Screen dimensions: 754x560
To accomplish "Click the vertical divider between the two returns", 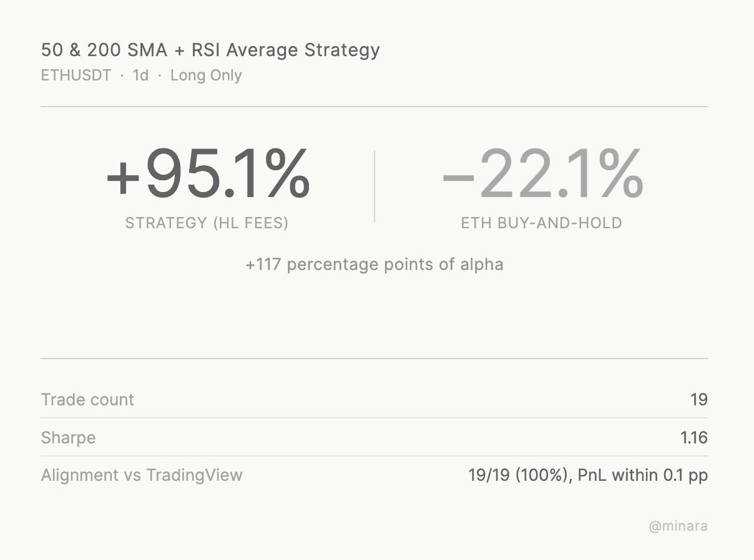I will pos(374,186).
